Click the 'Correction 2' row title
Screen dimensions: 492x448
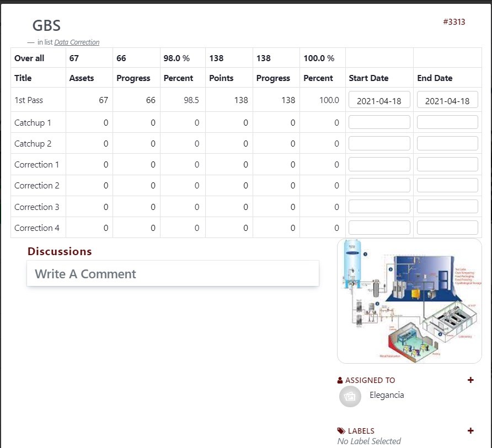tap(37, 186)
